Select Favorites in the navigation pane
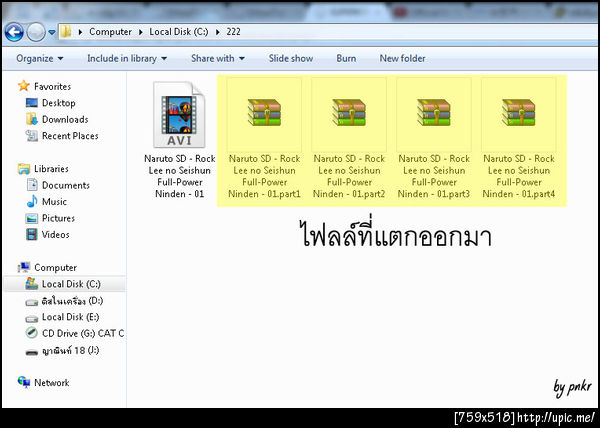The width and height of the screenshot is (600, 428). click(x=52, y=86)
